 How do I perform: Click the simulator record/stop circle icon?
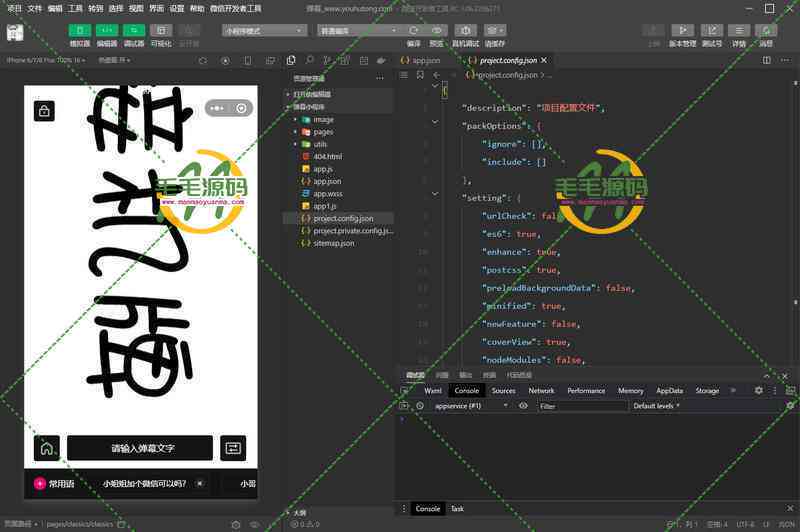point(225,61)
